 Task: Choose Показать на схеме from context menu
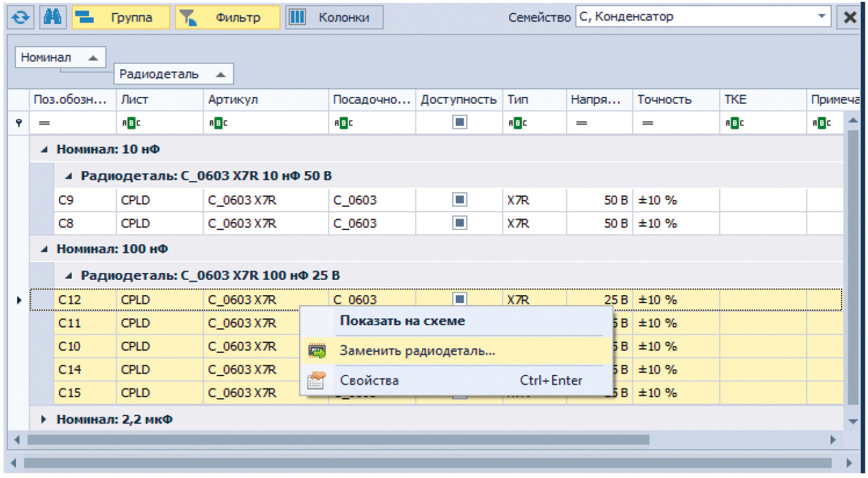456,320
